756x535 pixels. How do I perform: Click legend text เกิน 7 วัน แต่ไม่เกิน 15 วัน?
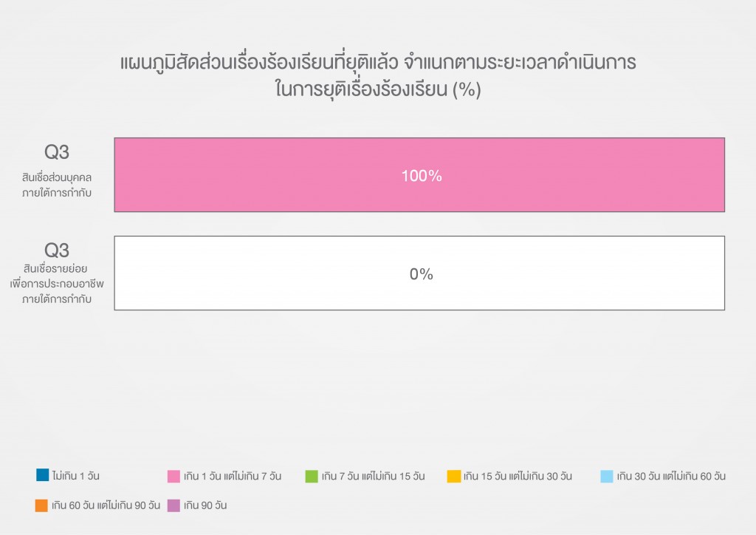(x=373, y=476)
